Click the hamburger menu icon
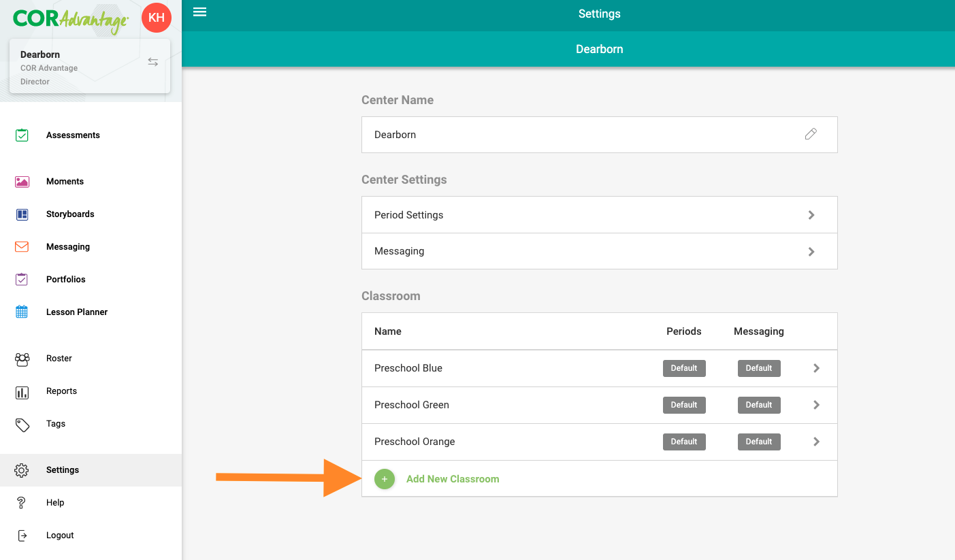This screenshot has height=560, width=955. tap(199, 12)
